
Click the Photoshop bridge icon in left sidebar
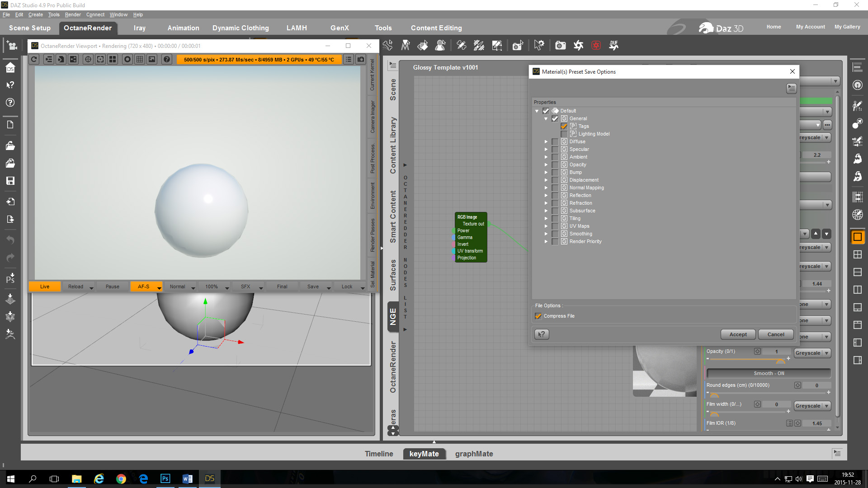click(x=10, y=278)
